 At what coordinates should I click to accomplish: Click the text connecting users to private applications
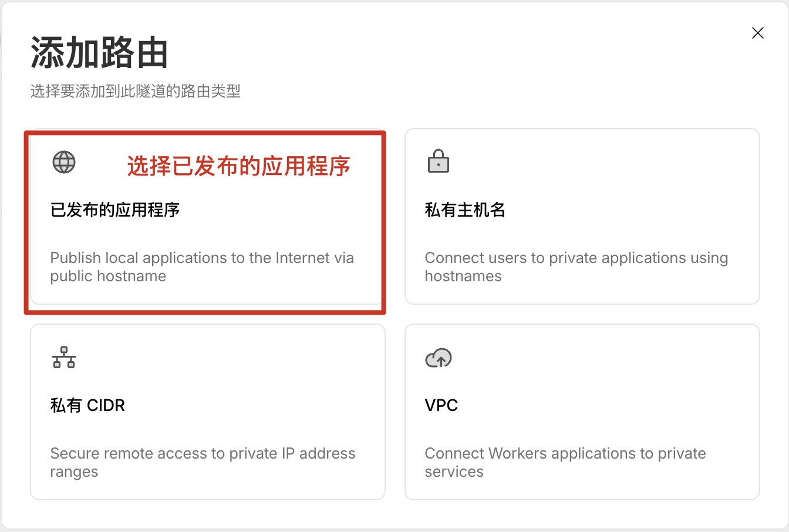coord(576,267)
